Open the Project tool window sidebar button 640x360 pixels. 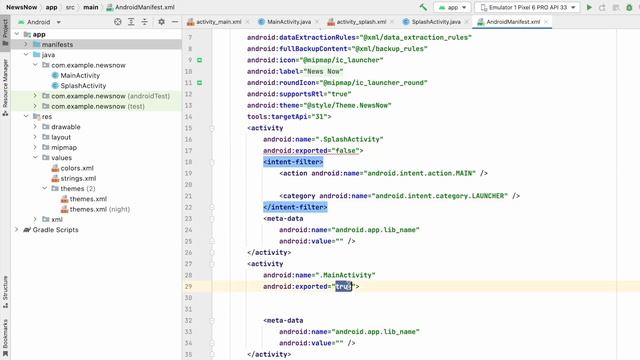click(x=5, y=33)
